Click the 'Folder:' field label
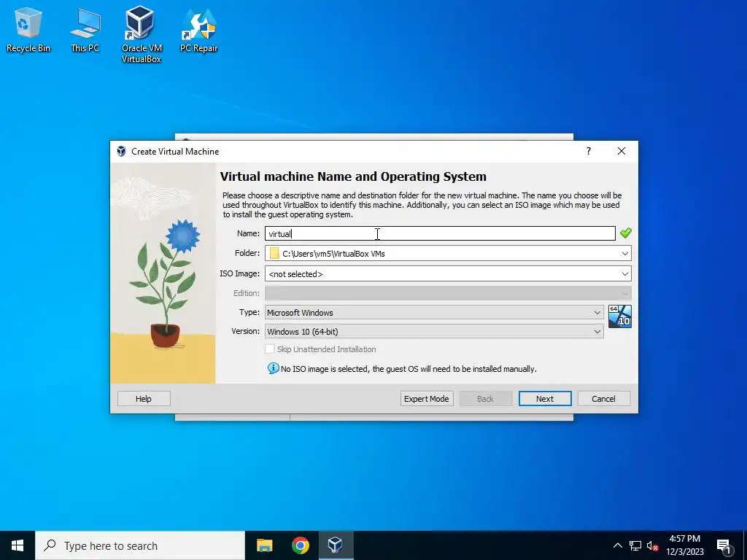 click(247, 253)
